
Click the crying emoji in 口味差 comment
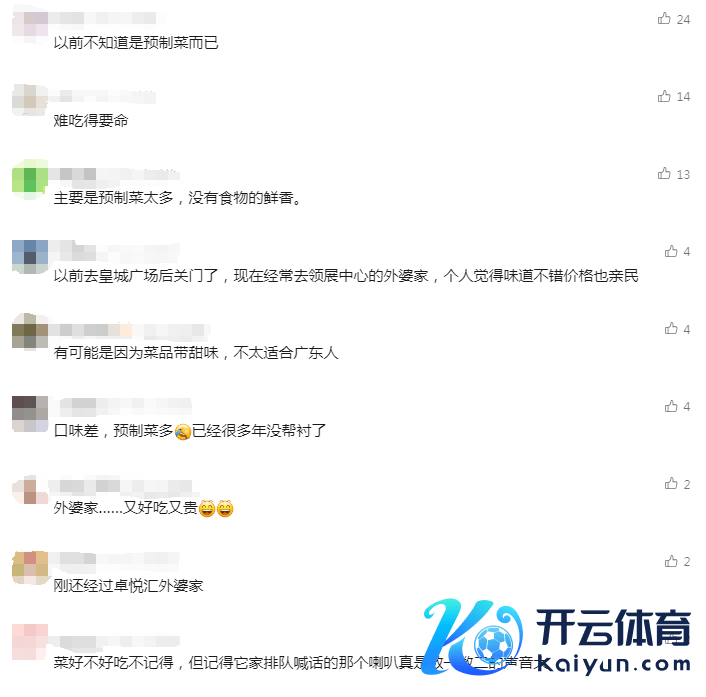click(182, 432)
